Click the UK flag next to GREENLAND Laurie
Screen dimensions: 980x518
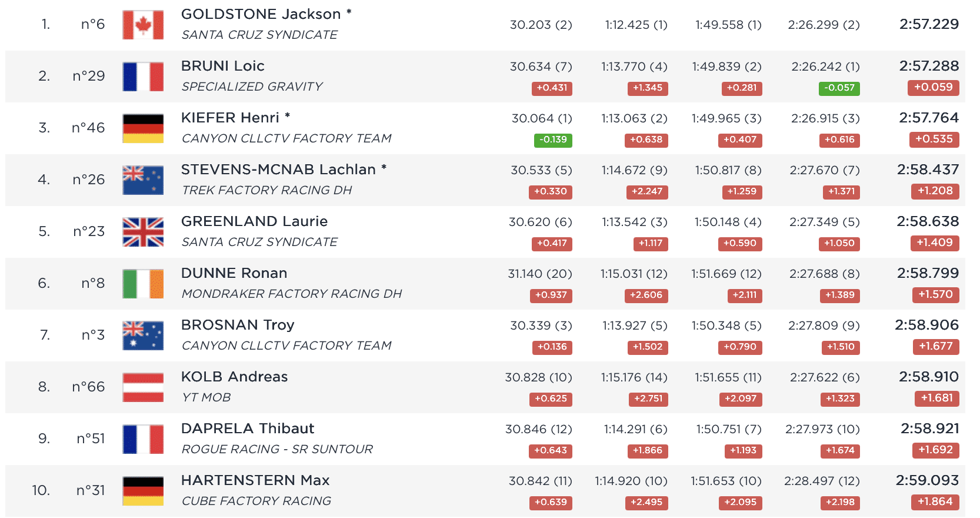tap(143, 232)
